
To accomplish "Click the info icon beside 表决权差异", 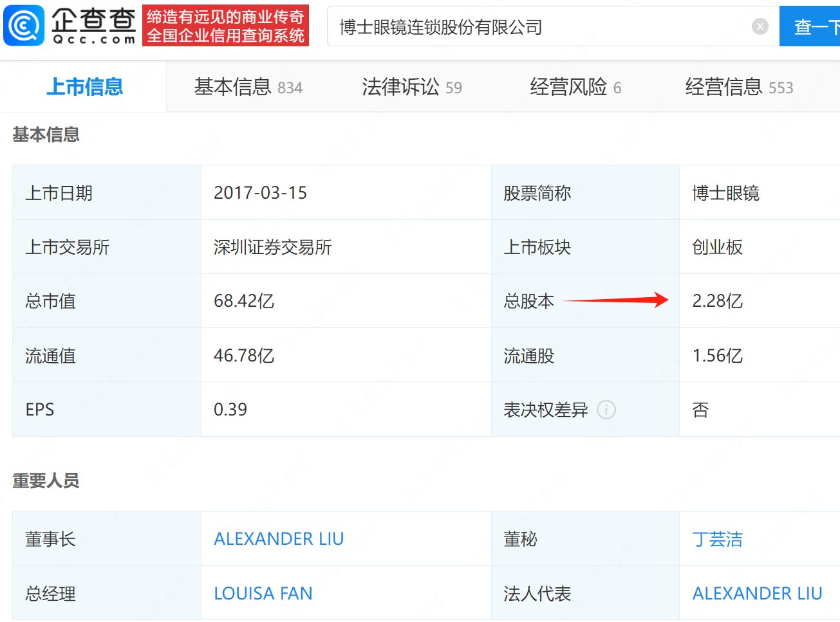I will click(606, 410).
